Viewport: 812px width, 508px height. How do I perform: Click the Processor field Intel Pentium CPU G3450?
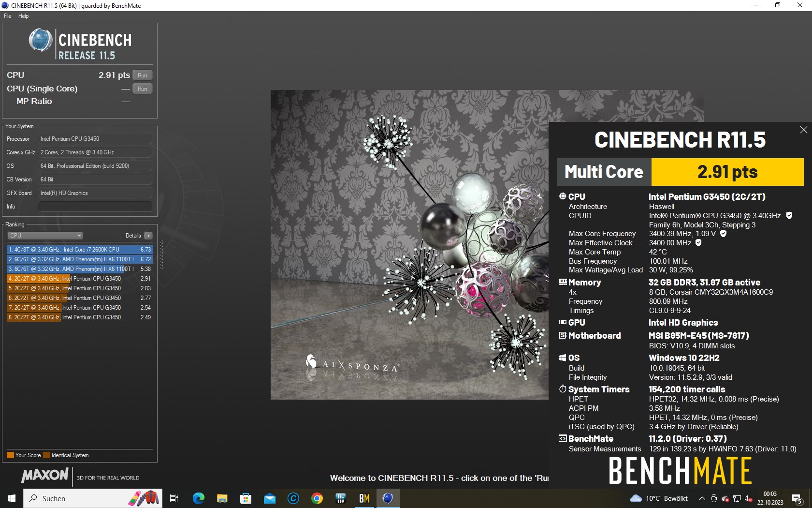point(95,139)
